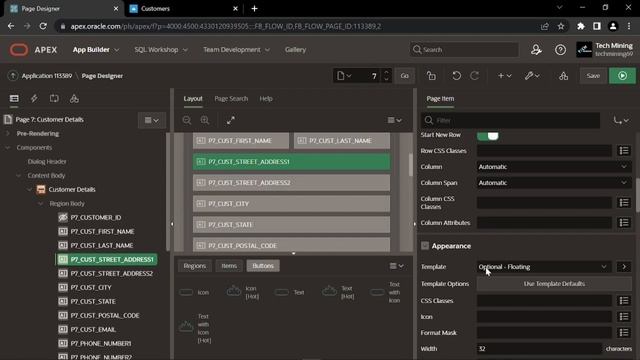The width and height of the screenshot is (640, 360).
Task: Run the page with green play button
Action: pyautogui.click(x=622, y=76)
